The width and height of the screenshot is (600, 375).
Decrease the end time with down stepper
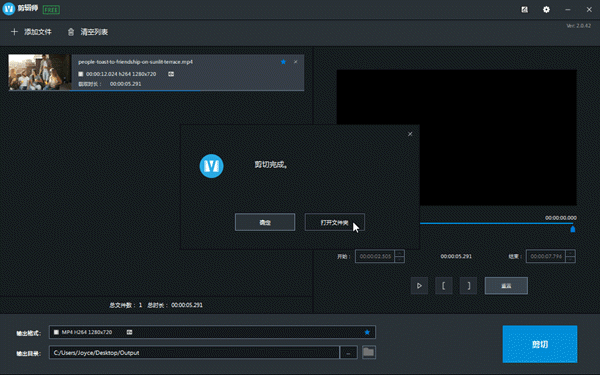(571, 259)
